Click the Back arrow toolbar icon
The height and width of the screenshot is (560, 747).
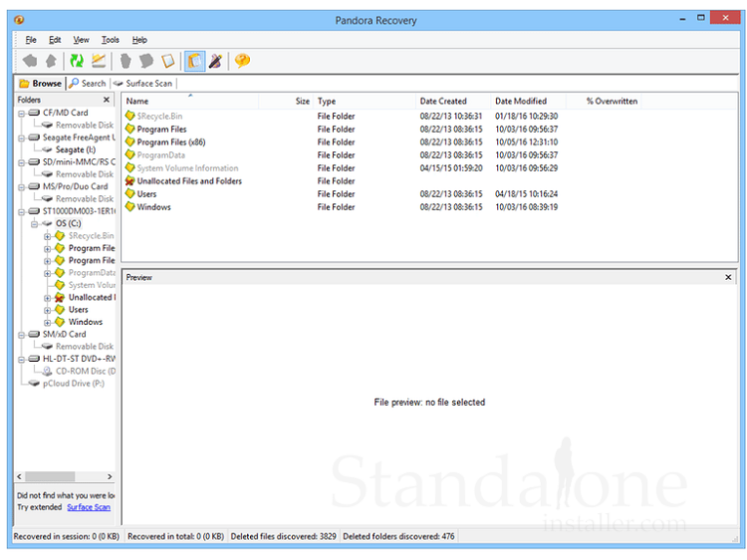point(30,61)
